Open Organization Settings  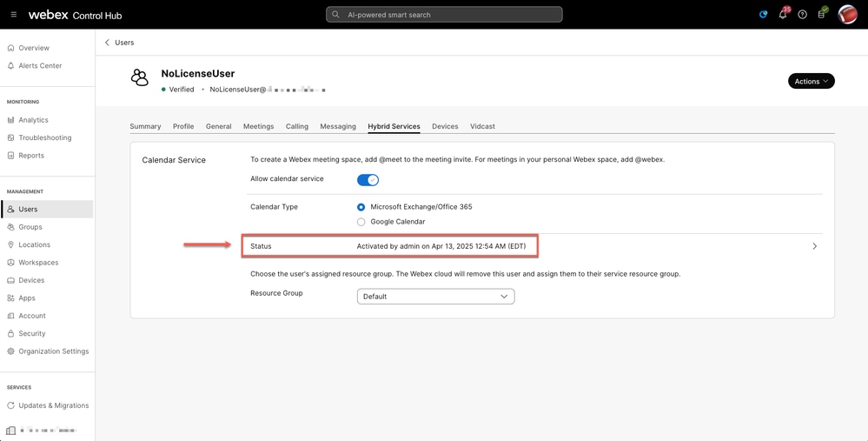tap(54, 351)
